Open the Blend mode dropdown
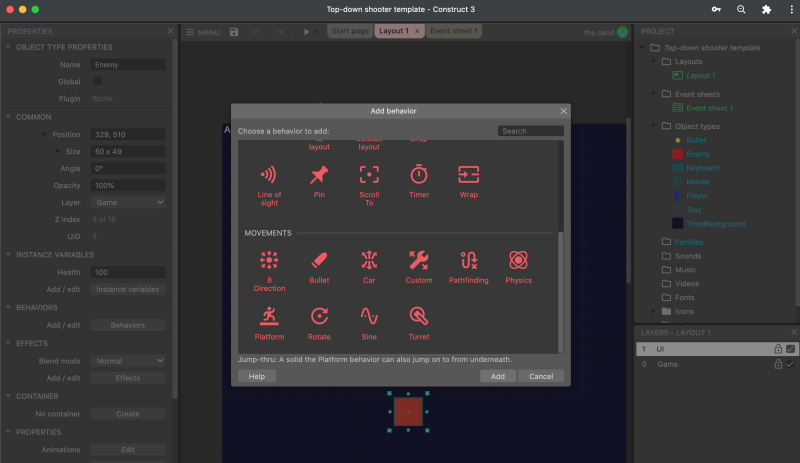The height and width of the screenshot is (463, 800). 128,361
